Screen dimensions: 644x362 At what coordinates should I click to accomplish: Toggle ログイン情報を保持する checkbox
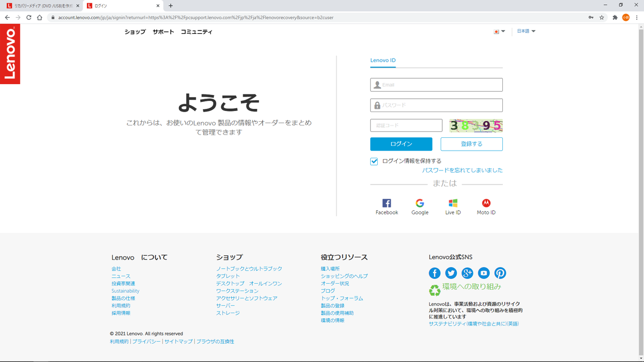374,161
